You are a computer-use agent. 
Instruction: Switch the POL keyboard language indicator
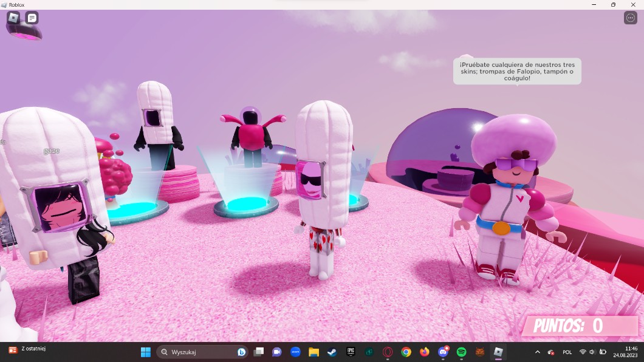567,352
